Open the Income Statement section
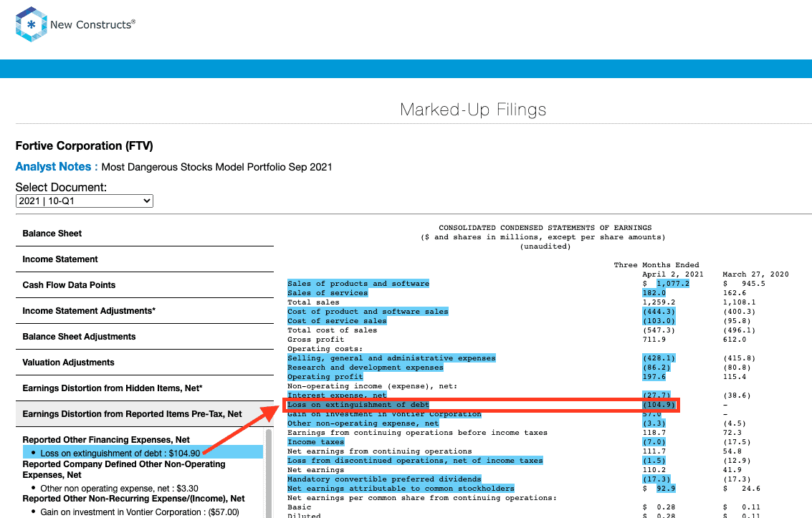 tap(145, 259)
